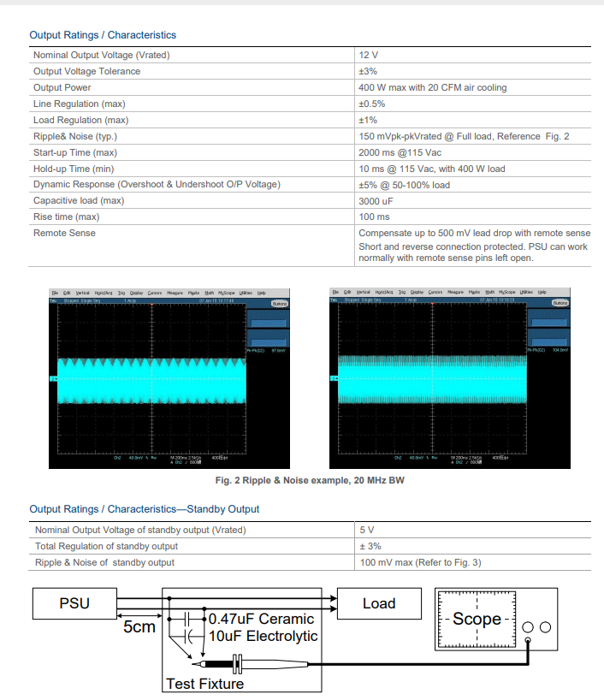Click the 0.47uF Ceramic capacitor symbol
The height and width of the screenshot is (700, 604).
(x=188, y=618)
